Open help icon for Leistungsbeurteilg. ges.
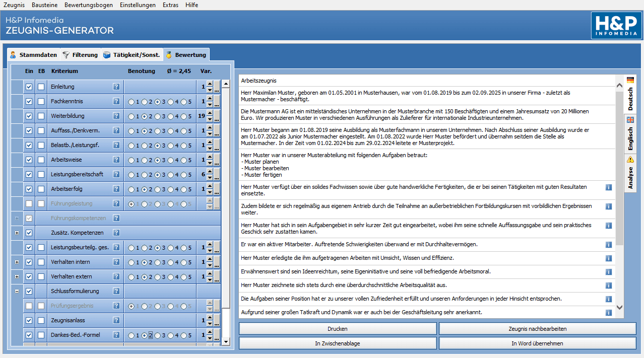 pyautogui.click(x=116, y=247)
